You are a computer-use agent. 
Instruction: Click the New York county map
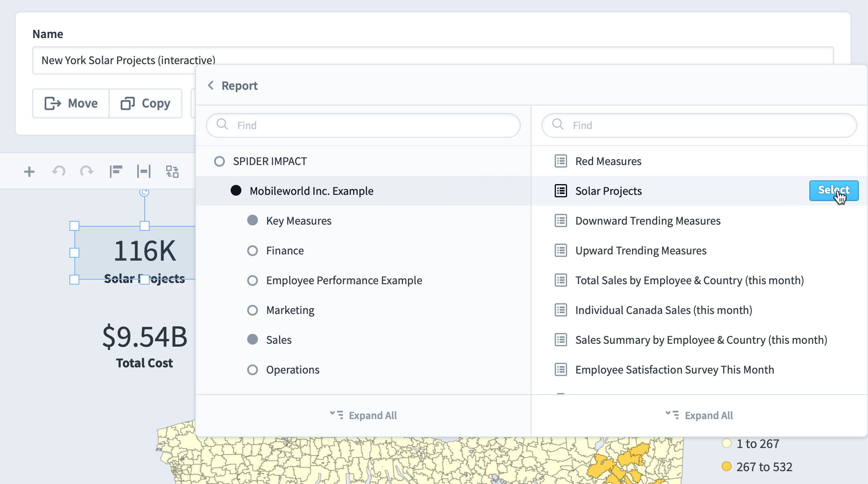pyautogui.click(x=420, y=460)
